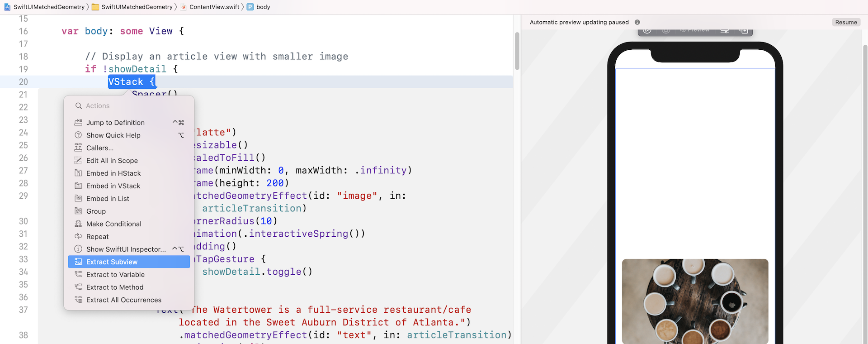Viewport: 868px width, 344px height.
Task: Open the SwiftUIMatchedGeometry folder breadcrumb
Action: [x=132, y=7]
